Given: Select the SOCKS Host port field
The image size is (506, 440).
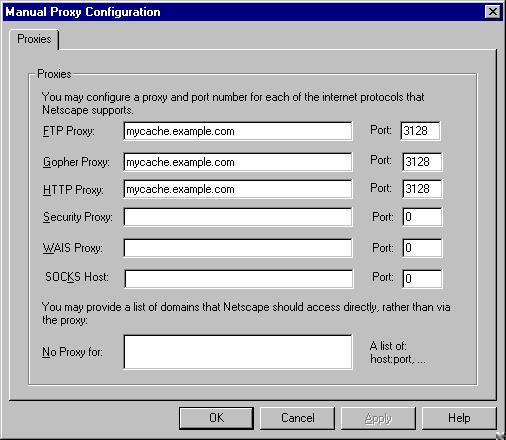Looking at the screenshot, I should (x=422, y=279).
